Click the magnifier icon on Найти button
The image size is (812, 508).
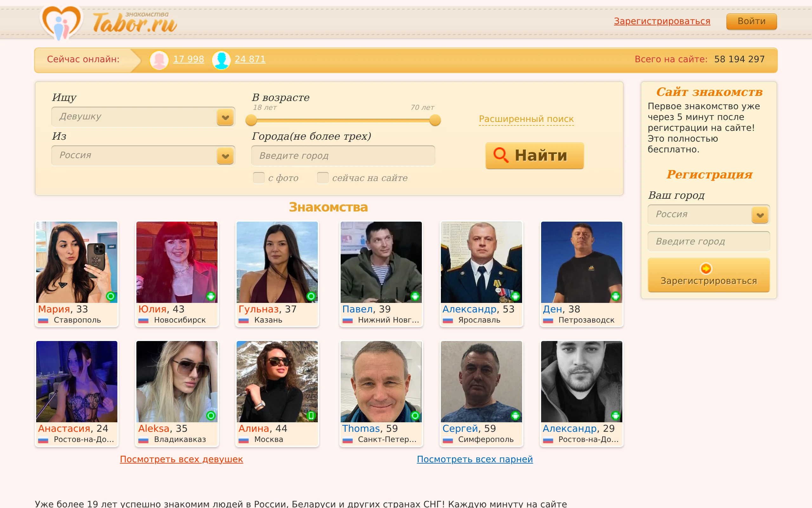(501, 155)
